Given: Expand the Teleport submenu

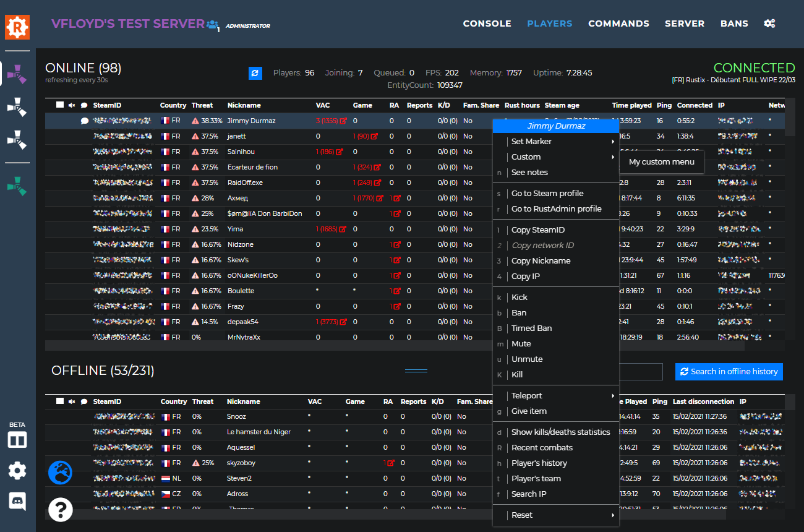Looking at the screenshot, I should click(x=556, y=396).
